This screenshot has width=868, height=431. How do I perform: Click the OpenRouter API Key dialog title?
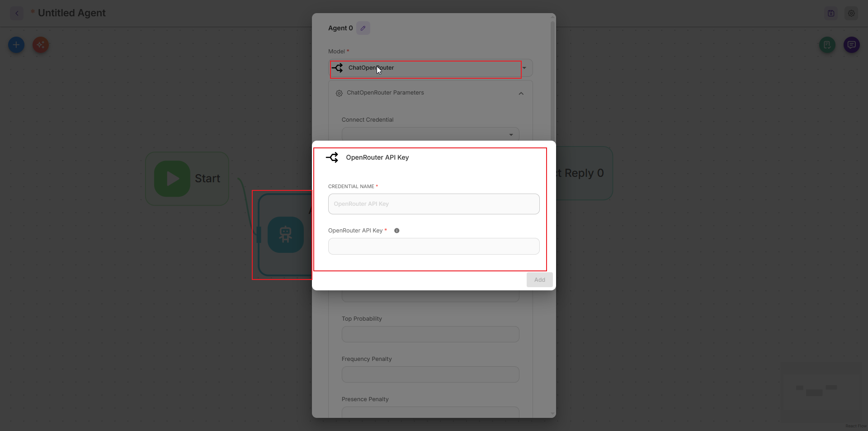point(377,157)
